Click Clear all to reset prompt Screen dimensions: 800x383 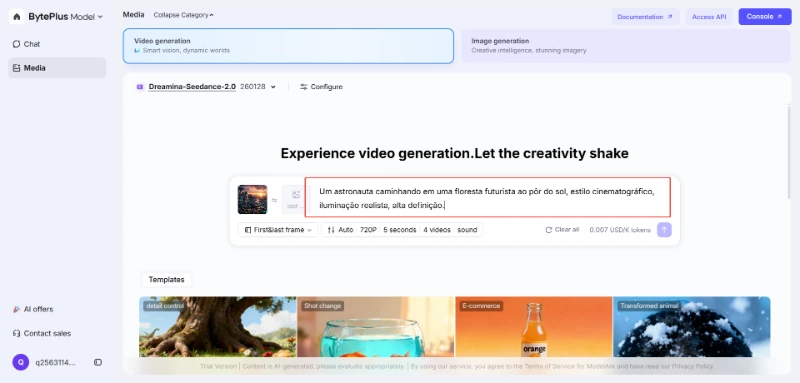coord(562,230)
